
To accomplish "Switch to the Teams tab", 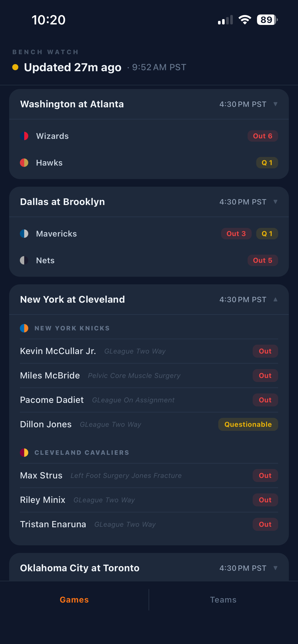I will tap(223, 600).
